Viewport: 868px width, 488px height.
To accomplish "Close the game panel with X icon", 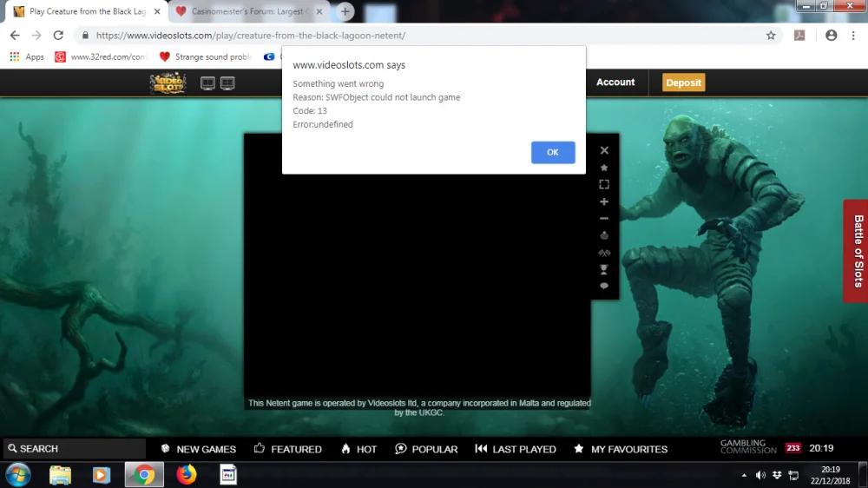I will [604, 150].
